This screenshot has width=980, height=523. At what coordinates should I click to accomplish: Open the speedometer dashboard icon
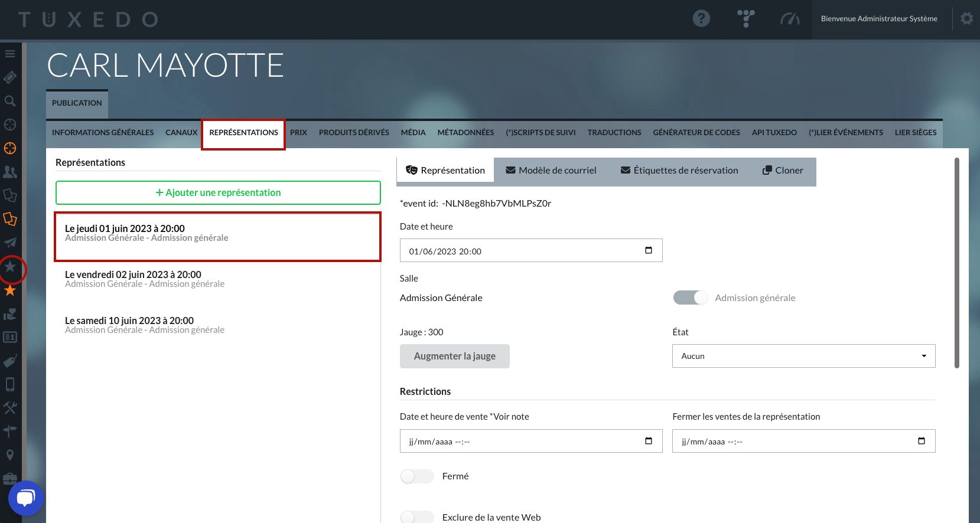tap(790, 19)
